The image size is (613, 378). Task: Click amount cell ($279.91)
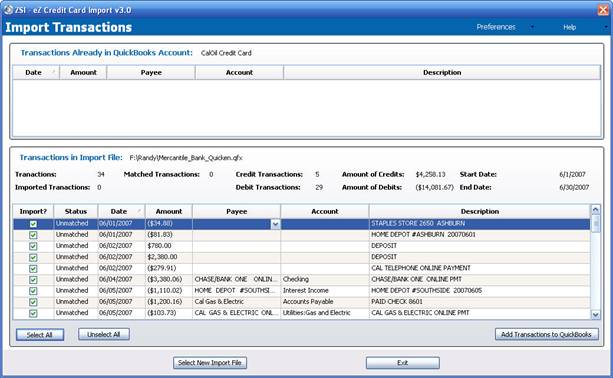(x=168, y=268)
